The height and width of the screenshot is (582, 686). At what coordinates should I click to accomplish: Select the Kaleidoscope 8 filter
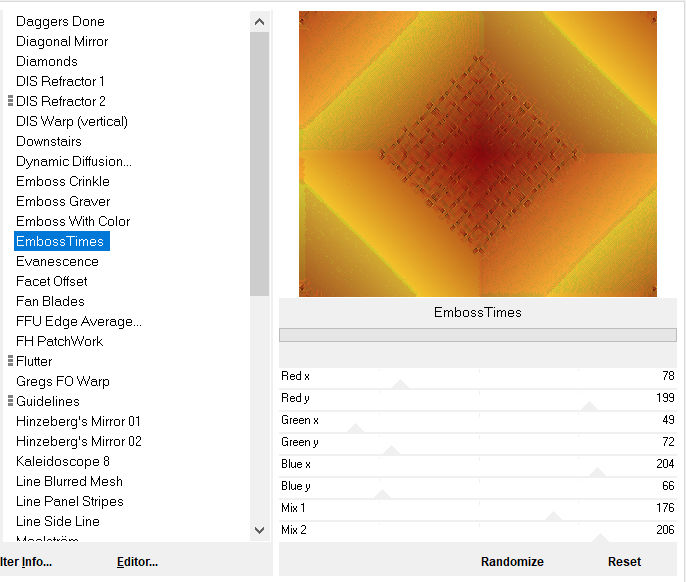63,461
